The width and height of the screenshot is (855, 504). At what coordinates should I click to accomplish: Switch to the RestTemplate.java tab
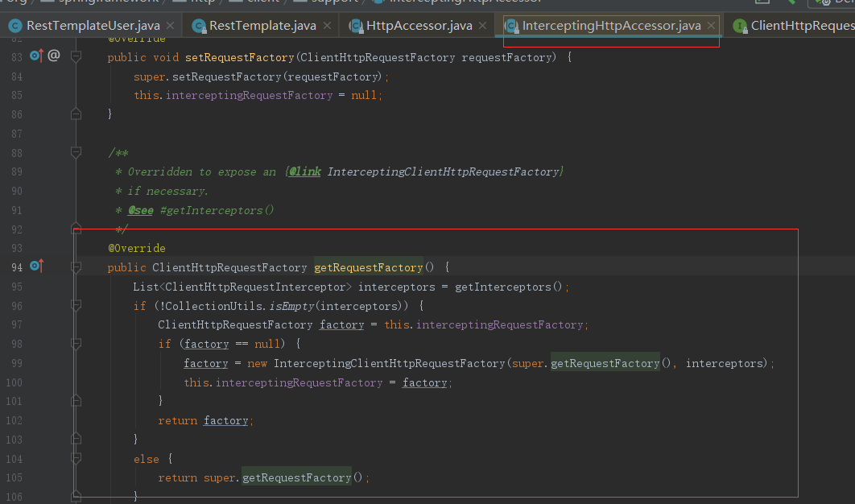262,26
